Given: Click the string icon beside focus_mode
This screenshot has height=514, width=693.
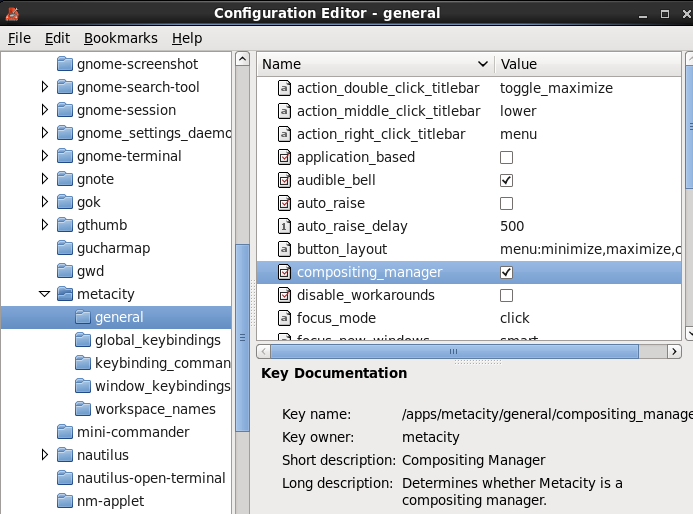Looking at the screenshot, I should (x=285, y=318).
